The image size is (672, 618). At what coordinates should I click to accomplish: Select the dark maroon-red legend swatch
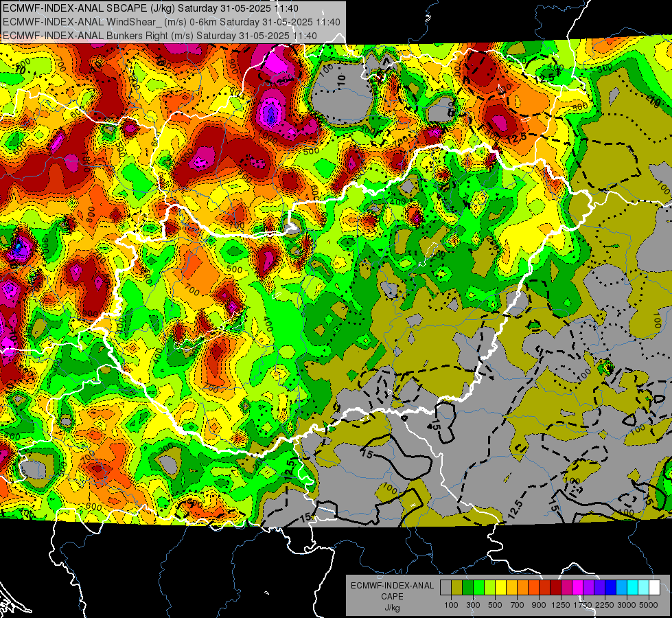coord(556,588)
